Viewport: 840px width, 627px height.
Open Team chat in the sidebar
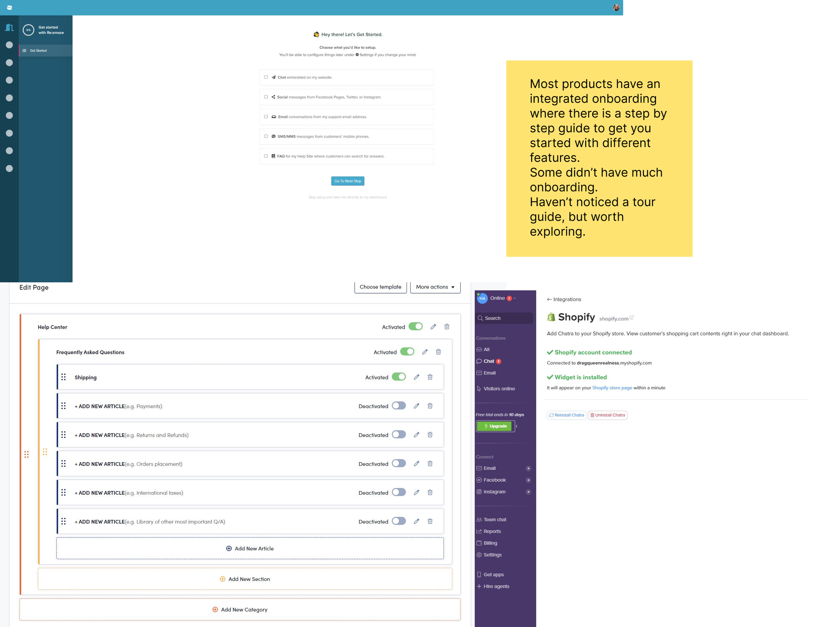coord(495,520)
